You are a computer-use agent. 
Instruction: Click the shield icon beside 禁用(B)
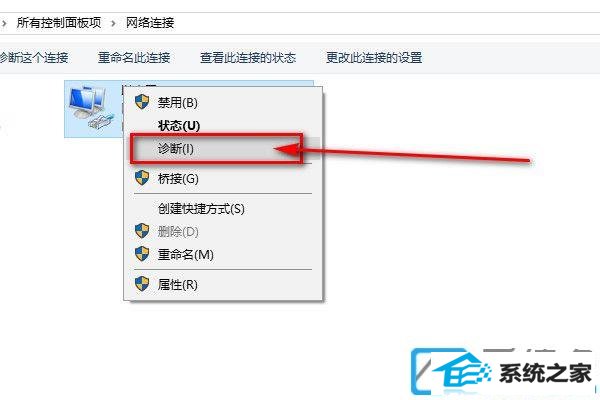[142, 102]
